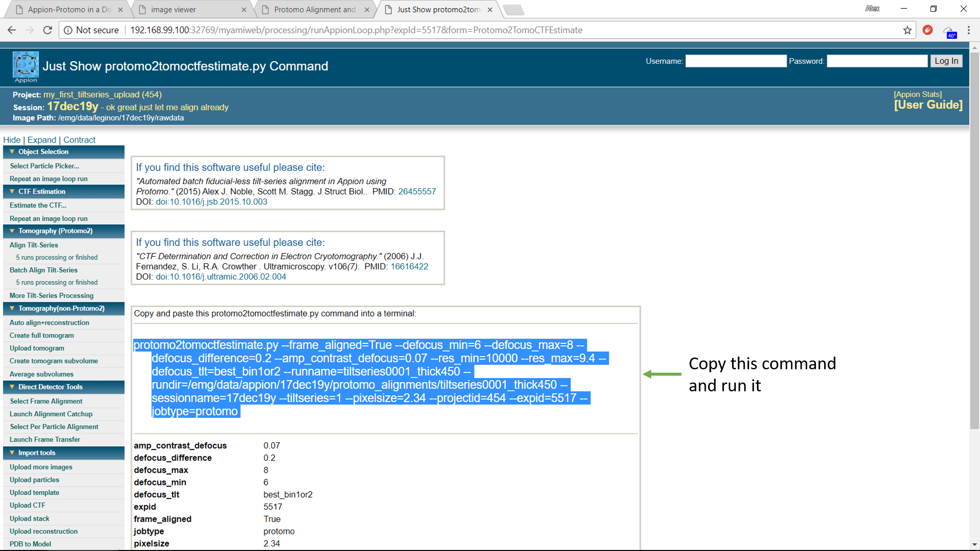
Task: Open Upload template item
Action: [34, 493]
